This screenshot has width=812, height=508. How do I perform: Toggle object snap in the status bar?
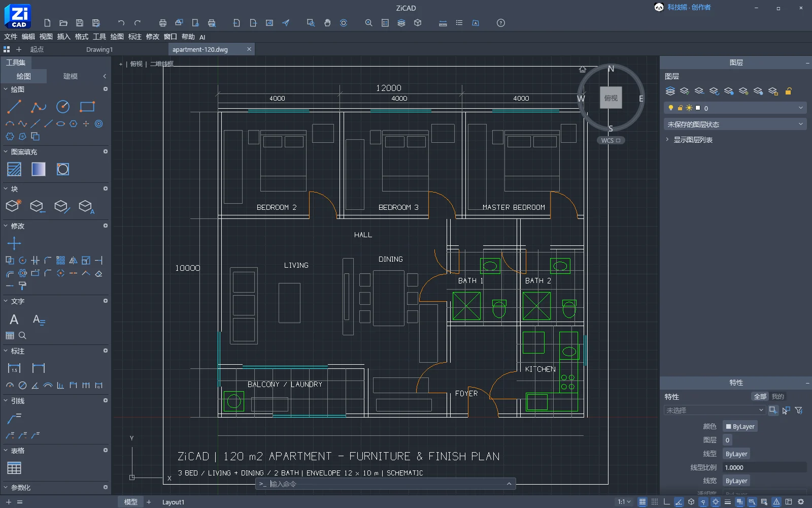click(716, 502)
